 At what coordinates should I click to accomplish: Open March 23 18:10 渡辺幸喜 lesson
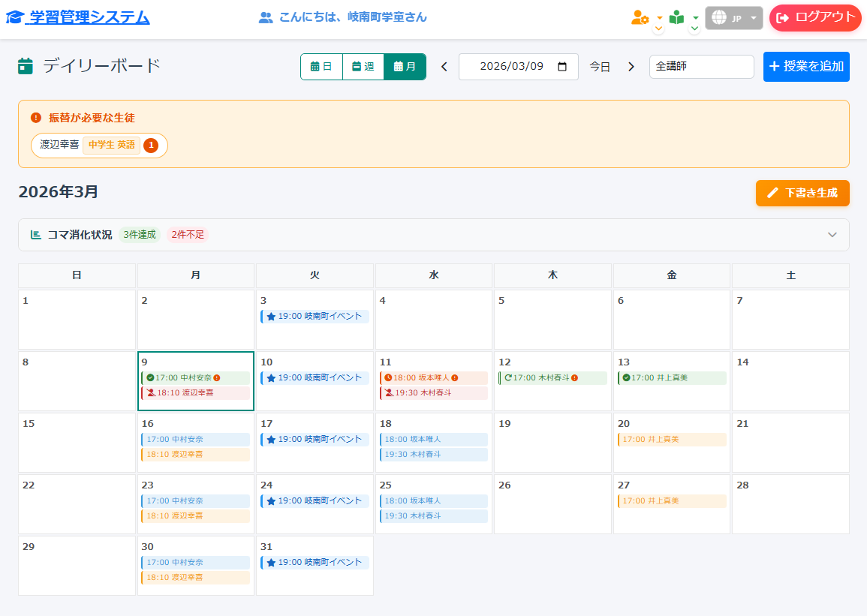pos(196,515)
